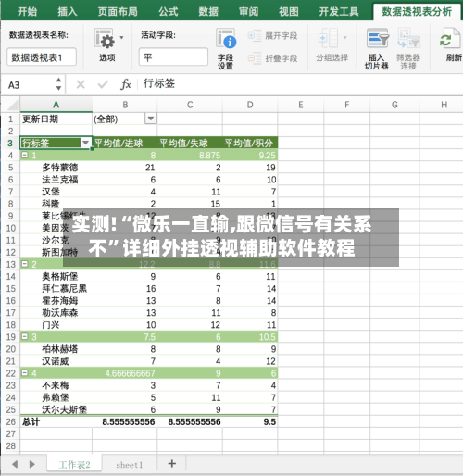Select the 汉诺威 row label

[x=56, y=361]
